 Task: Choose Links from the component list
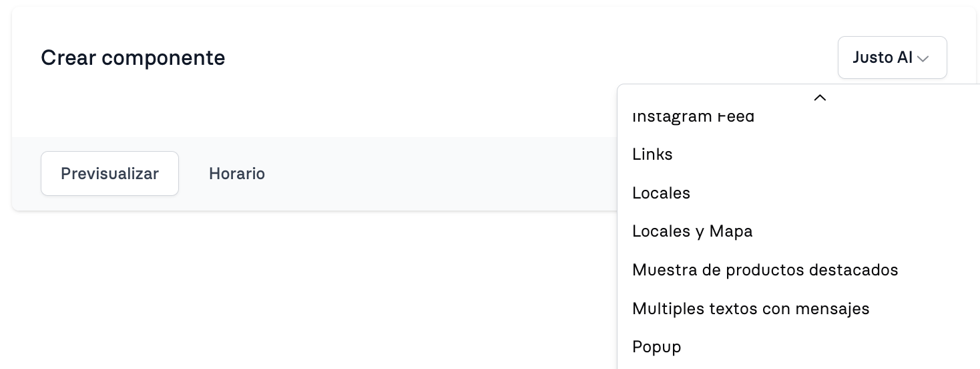point(799,154)
